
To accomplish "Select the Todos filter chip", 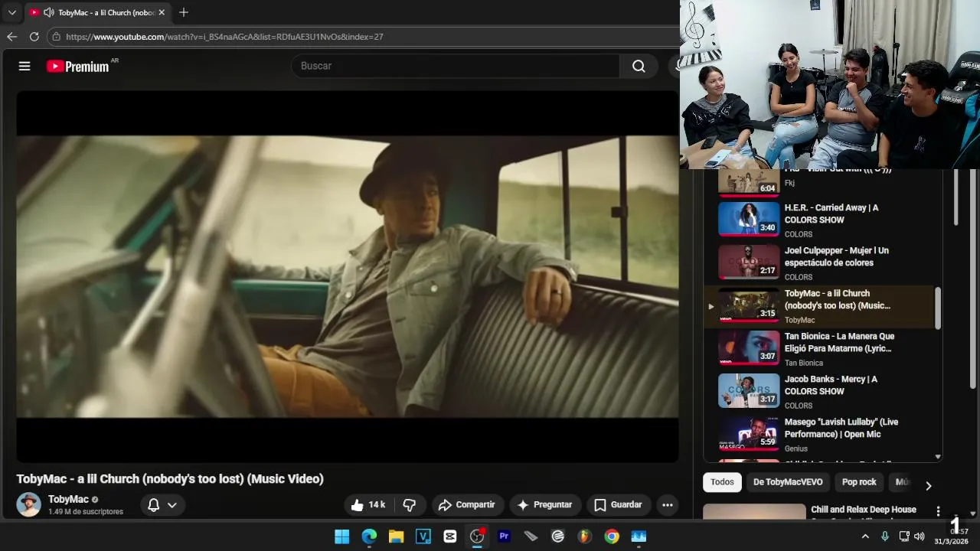I will 722,482.
